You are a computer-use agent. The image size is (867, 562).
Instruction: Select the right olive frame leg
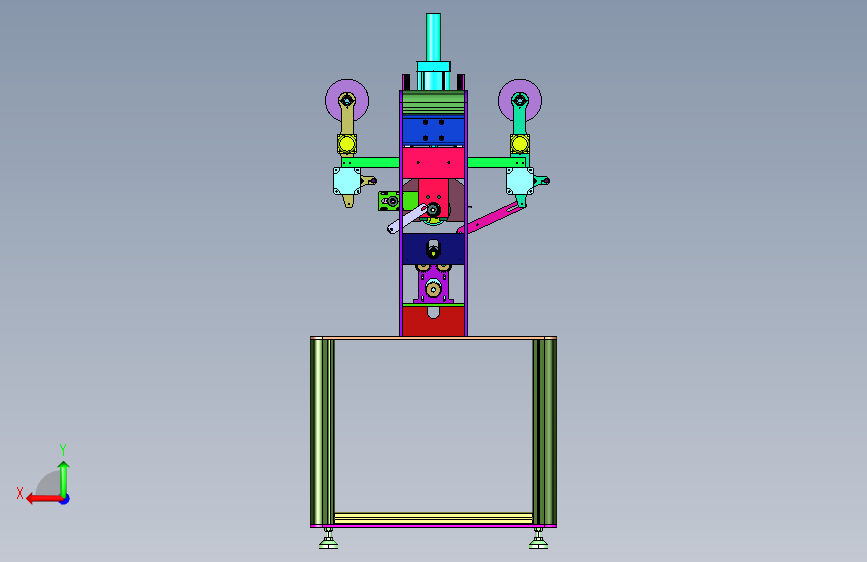click(545, 431)
